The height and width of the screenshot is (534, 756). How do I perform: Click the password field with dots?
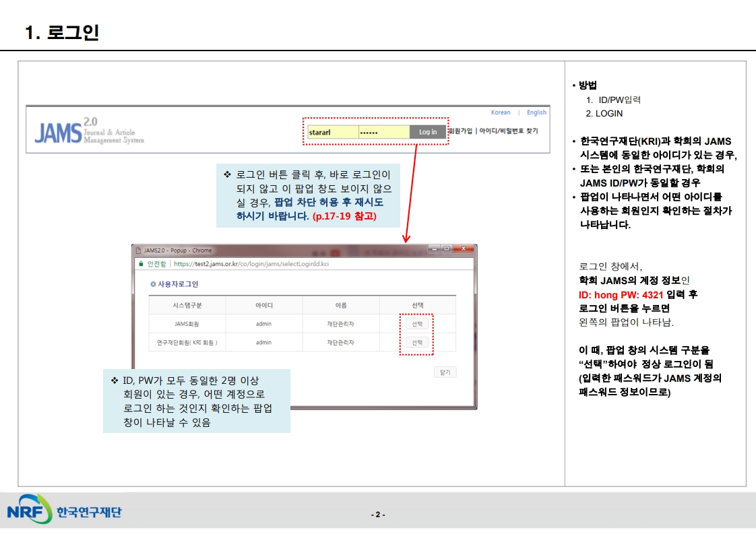384,132
